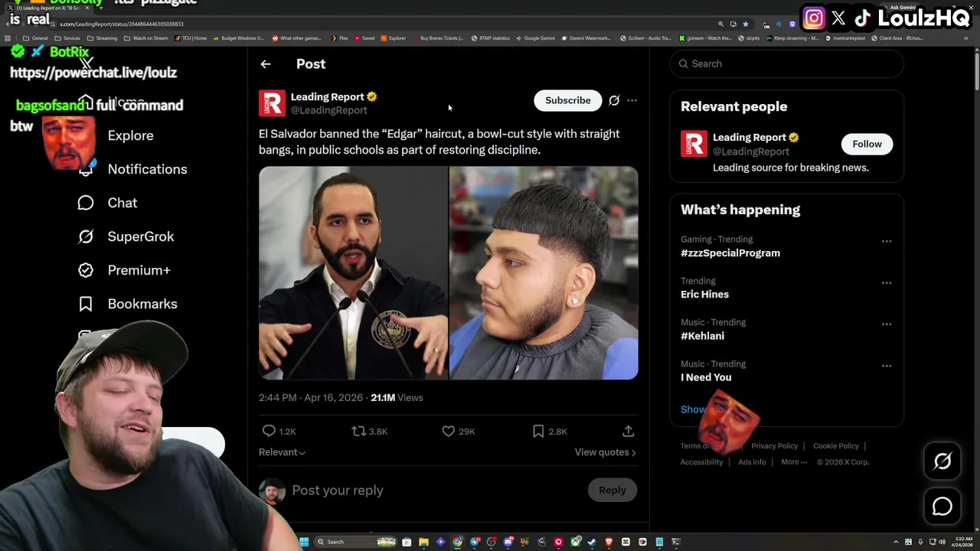The image size is (980, 551).
Task: Open Eric Hines trending topic
Action: point(704,295)
